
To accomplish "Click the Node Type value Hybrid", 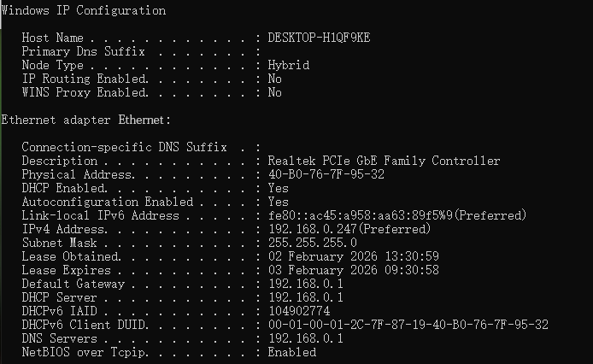I will tap(288, 65).
